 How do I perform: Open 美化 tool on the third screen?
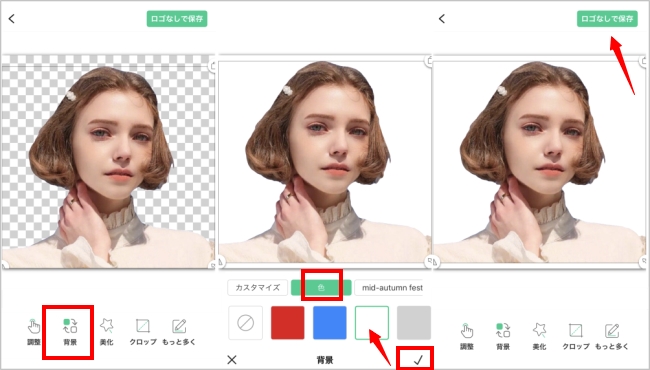click(x=539, y=336)
